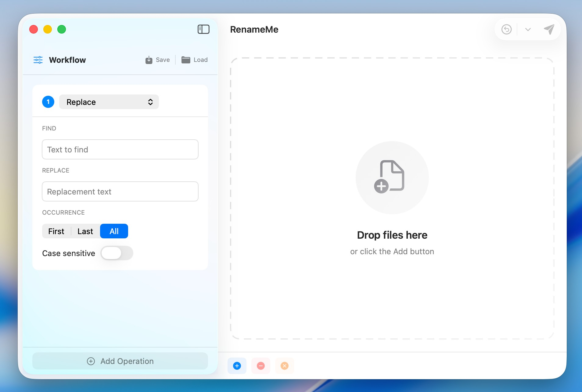Click the paper plane rename icon
The height and width of the screenshot is (392, 582).
pos(548,29)
